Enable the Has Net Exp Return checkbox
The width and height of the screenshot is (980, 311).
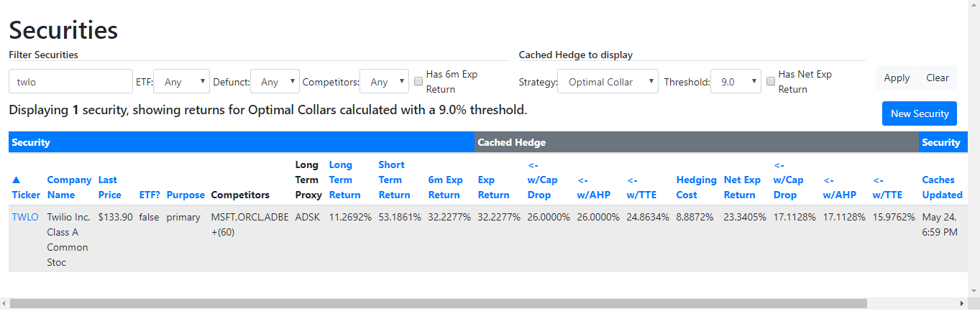coord(771,82)
